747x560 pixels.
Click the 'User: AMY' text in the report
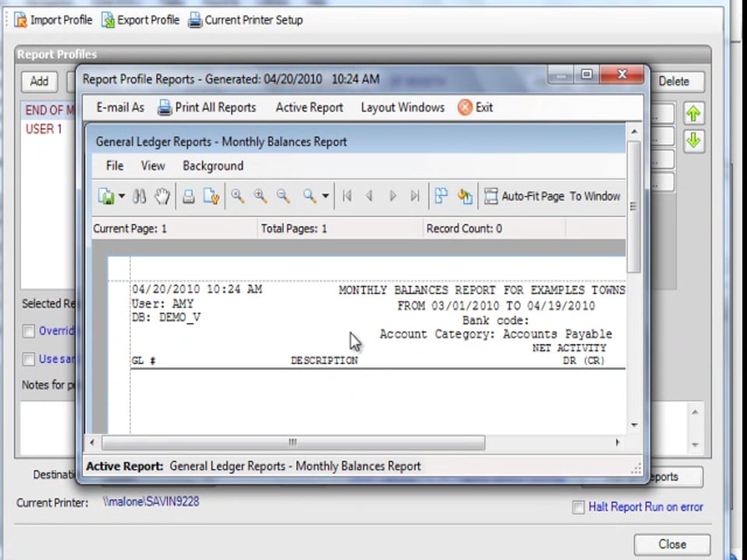pos(163,303)
